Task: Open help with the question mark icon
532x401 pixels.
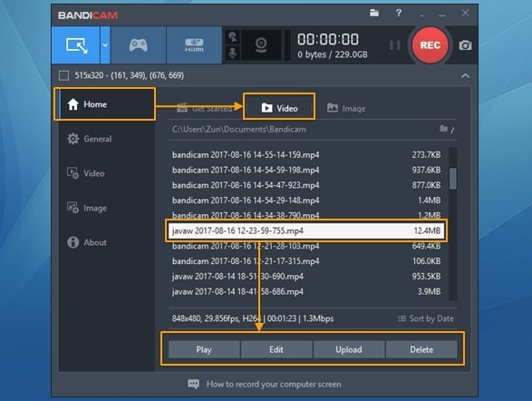Action: pos(399,14)
